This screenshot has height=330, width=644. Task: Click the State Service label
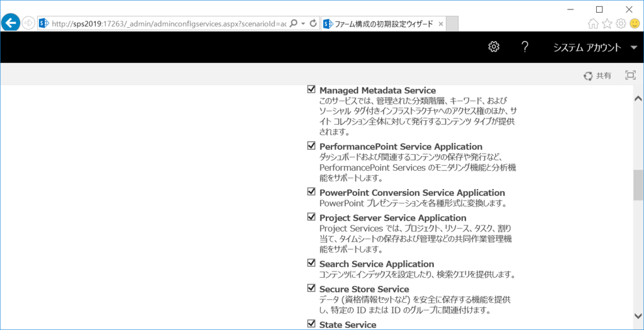pyautogui.click(x=347, y=325)
